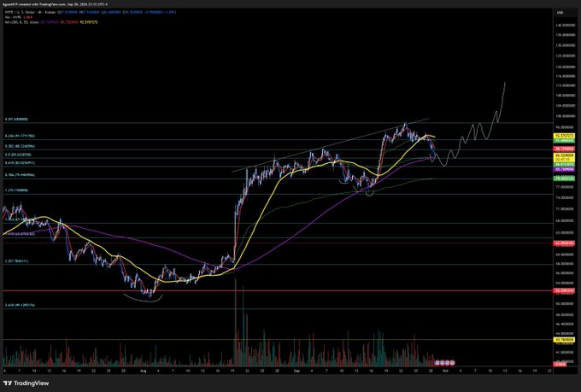Select the Fib 2 (57.78) level label

(16, 260)
